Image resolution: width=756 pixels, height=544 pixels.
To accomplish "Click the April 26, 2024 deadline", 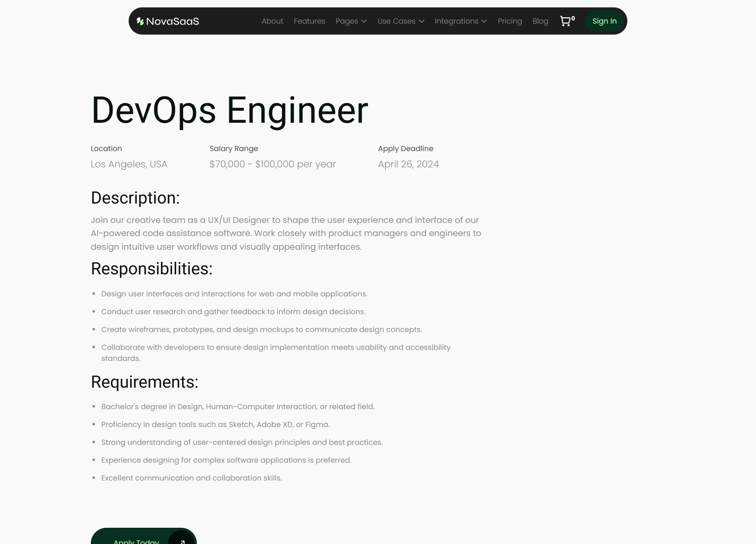I will (408, 164).
